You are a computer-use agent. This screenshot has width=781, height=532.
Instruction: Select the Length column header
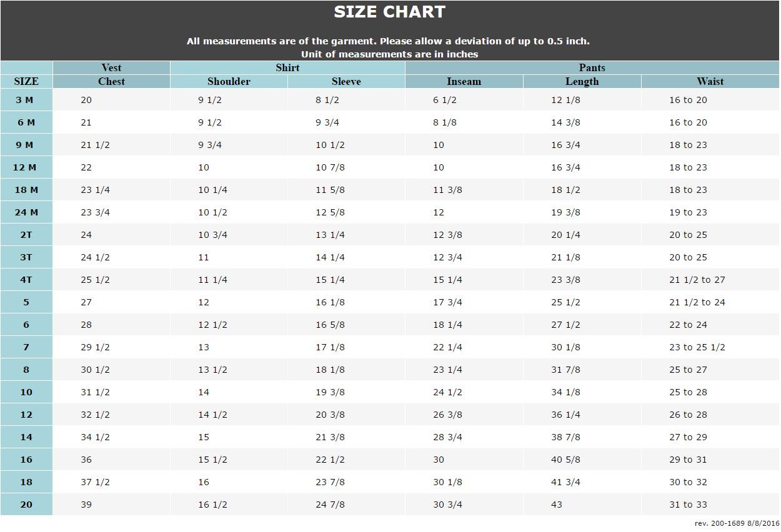tap(582, 81)
